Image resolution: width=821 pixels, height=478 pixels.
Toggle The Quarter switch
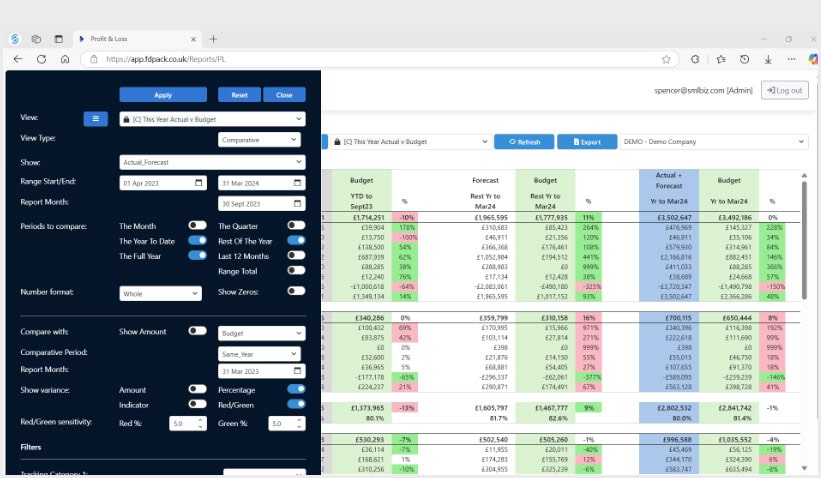click(296, 225)
